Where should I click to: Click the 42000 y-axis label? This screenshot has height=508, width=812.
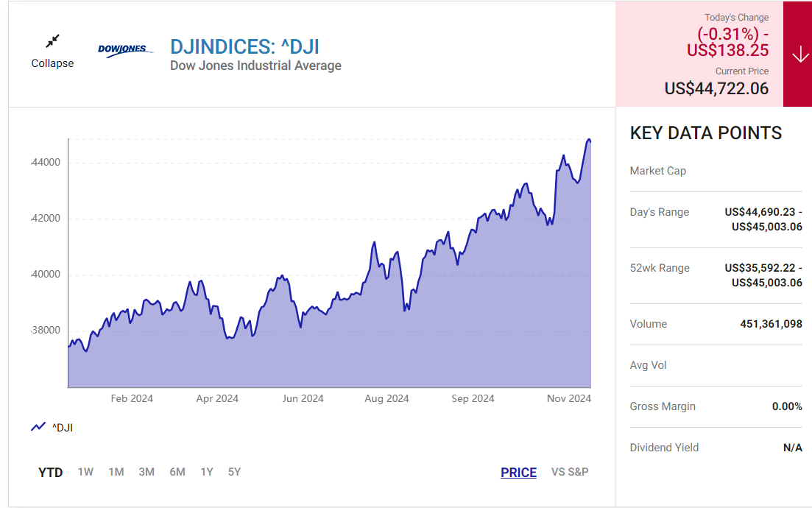click(46, 219)
